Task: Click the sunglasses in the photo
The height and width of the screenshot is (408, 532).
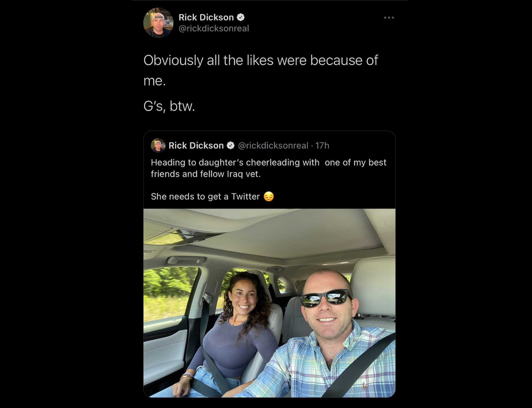Action: click(325, 298)
